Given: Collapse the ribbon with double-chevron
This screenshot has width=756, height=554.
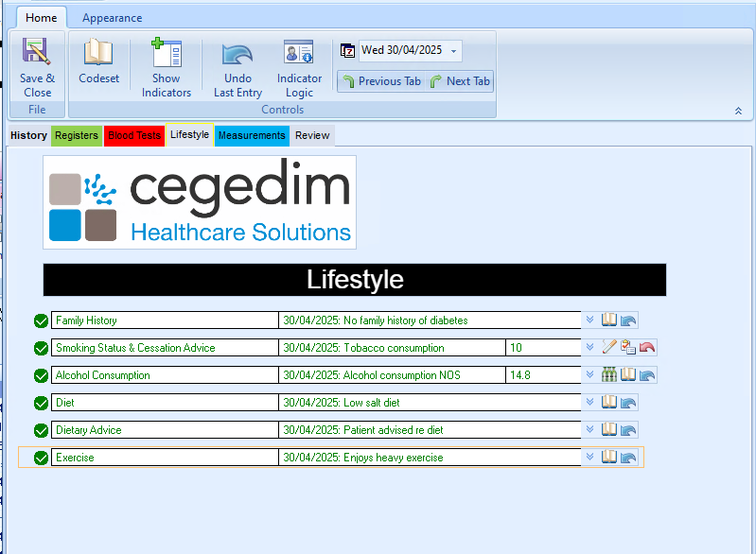Looking at the screenshot, I should point(738,112).
